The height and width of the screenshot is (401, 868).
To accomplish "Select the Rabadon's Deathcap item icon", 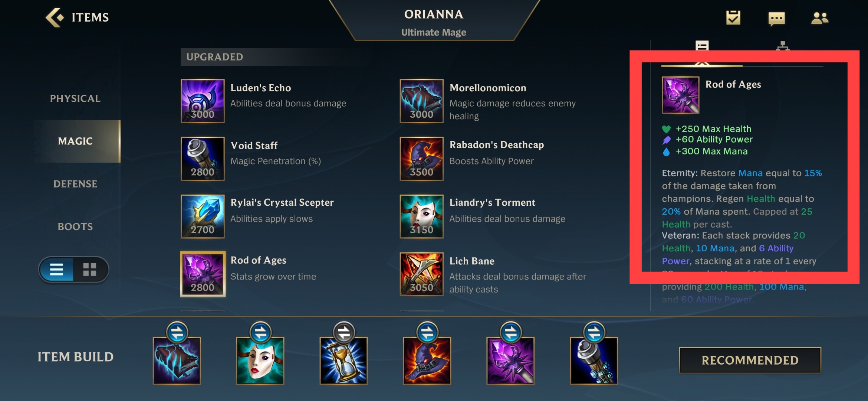I will [421, 159].
